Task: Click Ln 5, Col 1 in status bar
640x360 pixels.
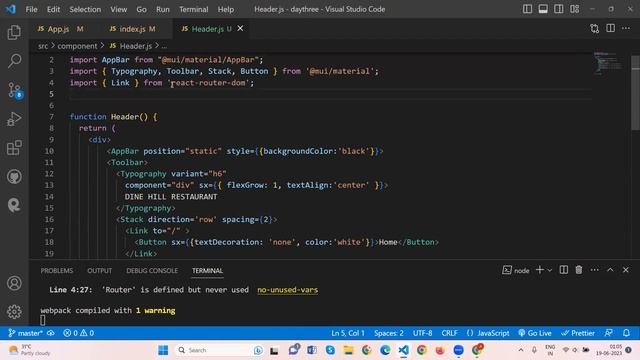Action: pos(348,333)
